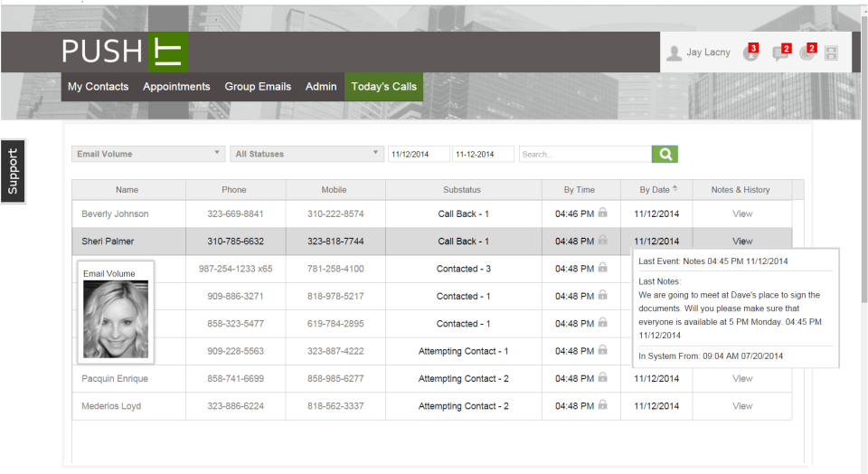View notes for Beverly Johnson

[742, 213]
